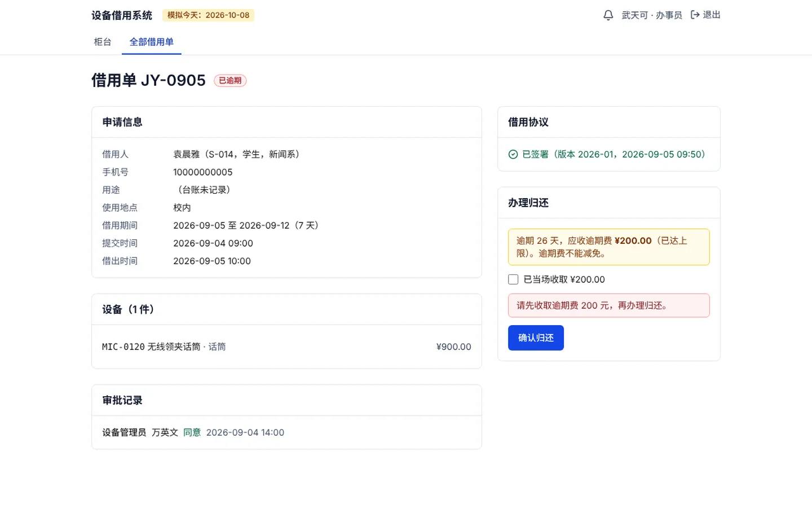
Task: Click the 申请信息 section header
Action: pos(122,122)
